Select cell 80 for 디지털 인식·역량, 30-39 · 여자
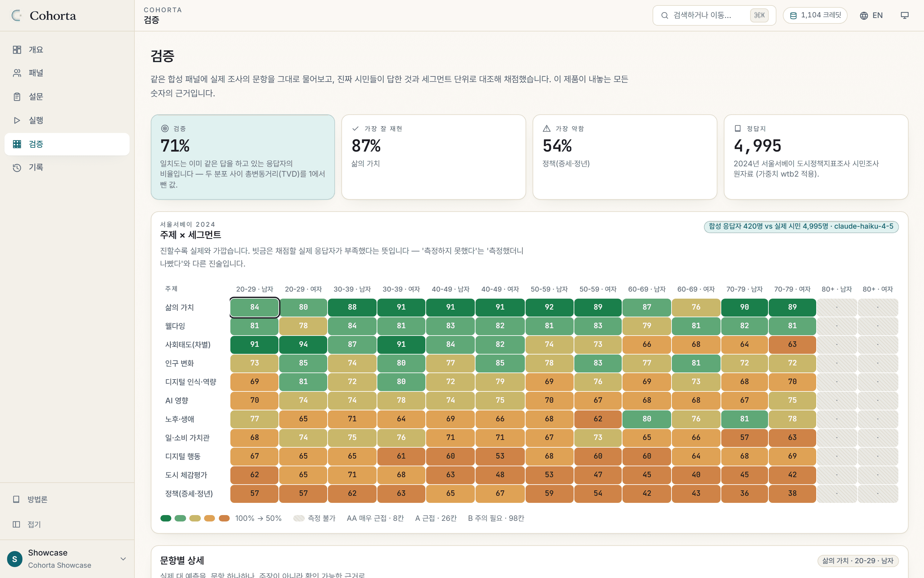The image size is (924, 578). 401,381
